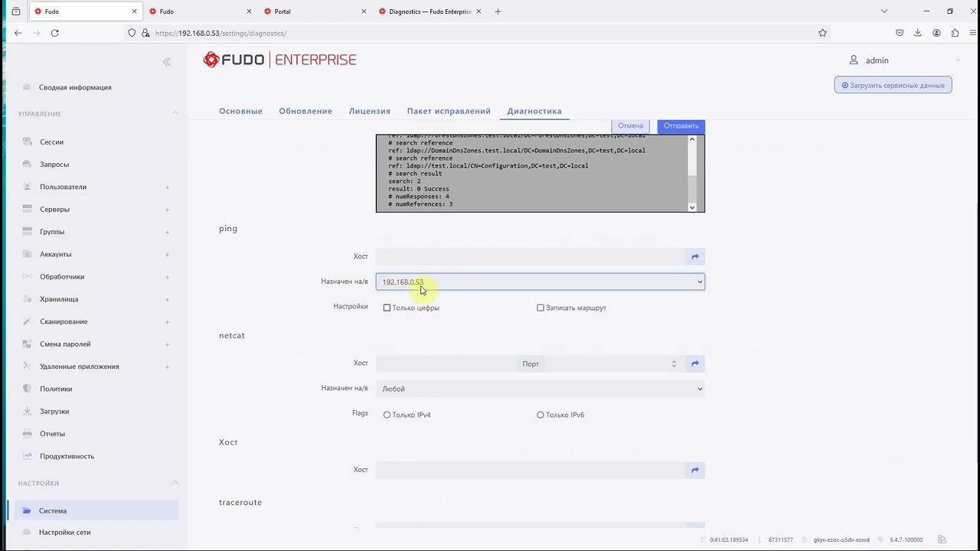Open a new browser tab
The image size is (980, 551).
[498, 11]
